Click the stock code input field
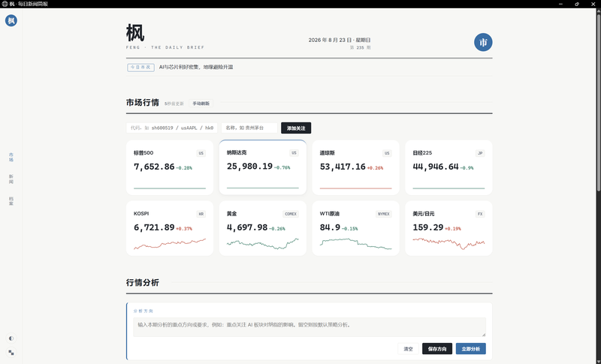 [x=172, y=128]
